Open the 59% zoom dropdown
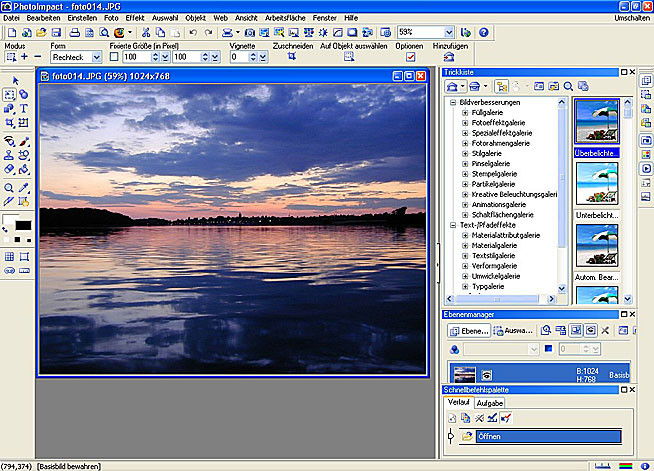The width and height of the screenshot is (654, 471). [x=449, y=33]
